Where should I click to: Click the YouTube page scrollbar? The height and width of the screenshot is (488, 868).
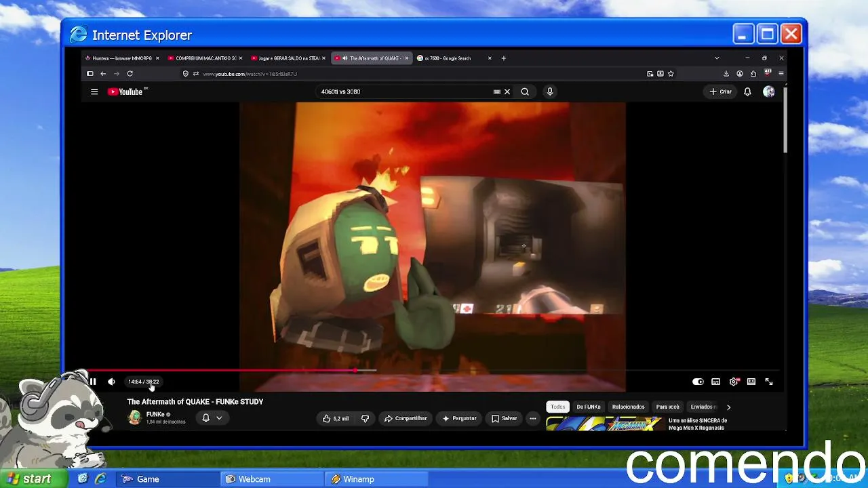(x=785, y=119)
